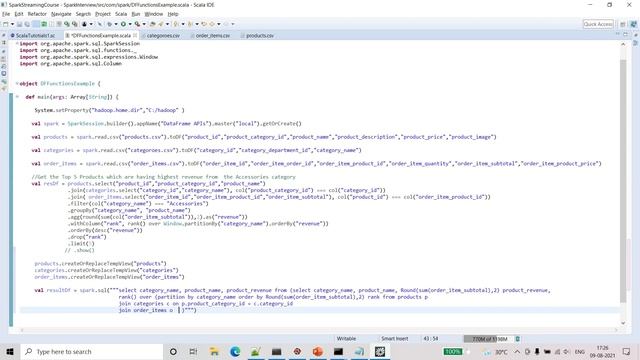Screen dimensions: 640x360
Task: Click the volume speaker tray icon
Action: pos(566,351)
